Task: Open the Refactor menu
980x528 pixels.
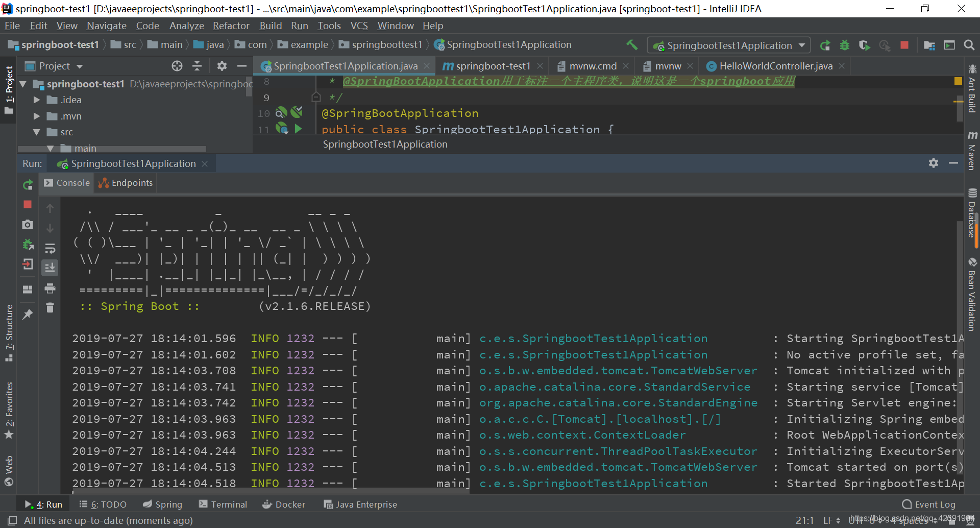Action: tap(231, 26)
